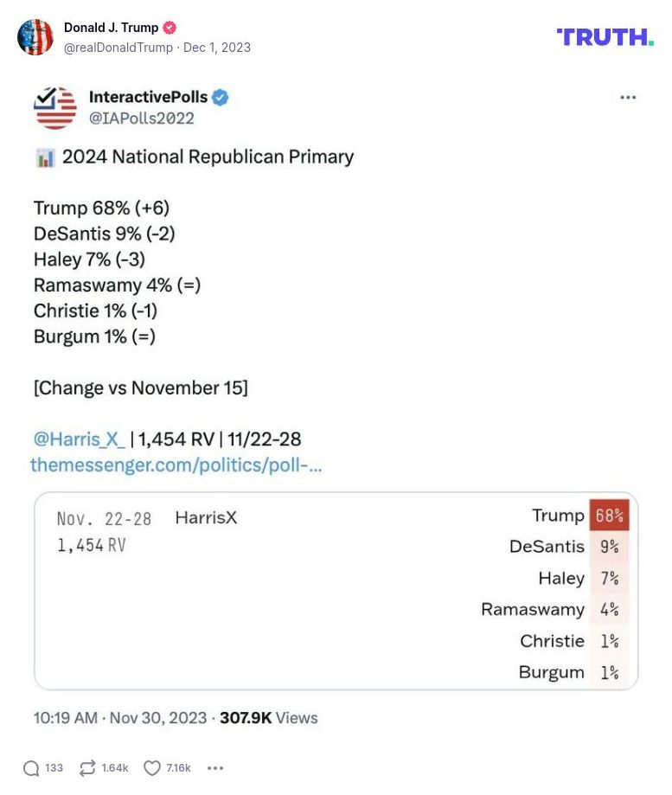Open the more actions ellipsis below the post

(214, 767)
